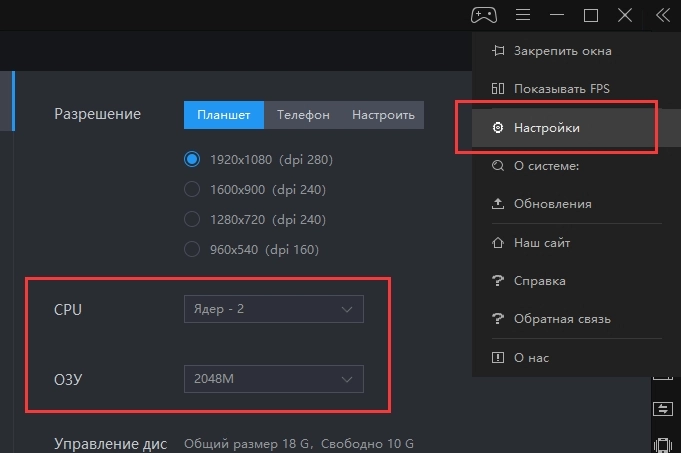Open the gamepad controller settings icon

484,15
